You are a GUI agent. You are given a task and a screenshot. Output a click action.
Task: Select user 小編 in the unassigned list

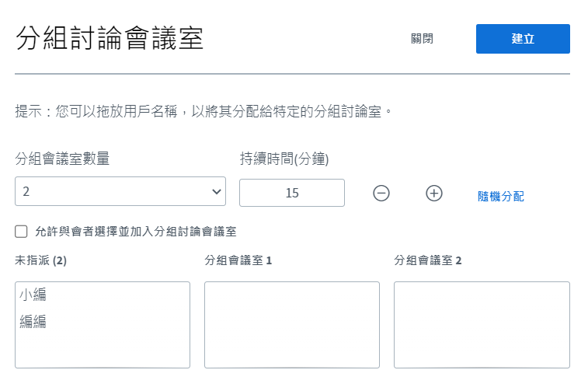click(33, 295)
